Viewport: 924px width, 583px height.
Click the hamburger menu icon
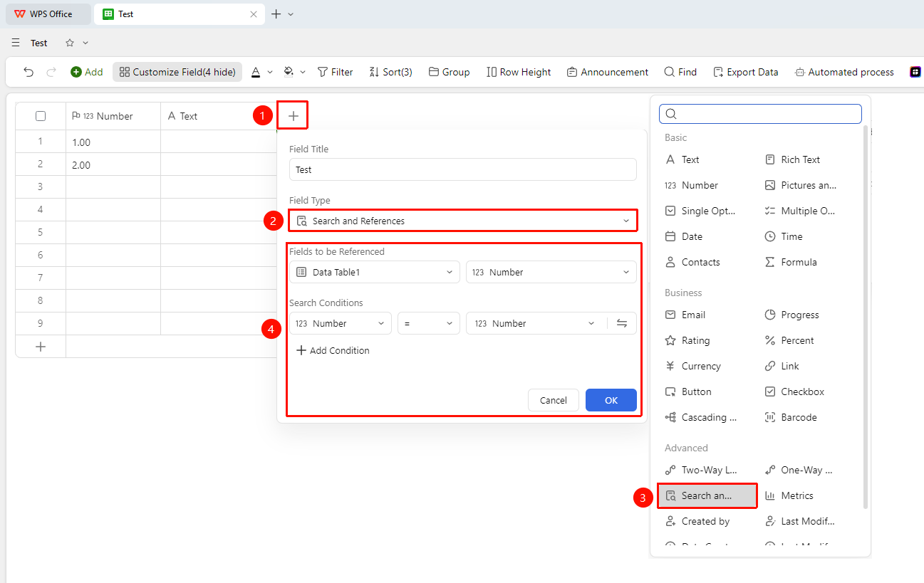pyautogui.click(x=16, y=43)
